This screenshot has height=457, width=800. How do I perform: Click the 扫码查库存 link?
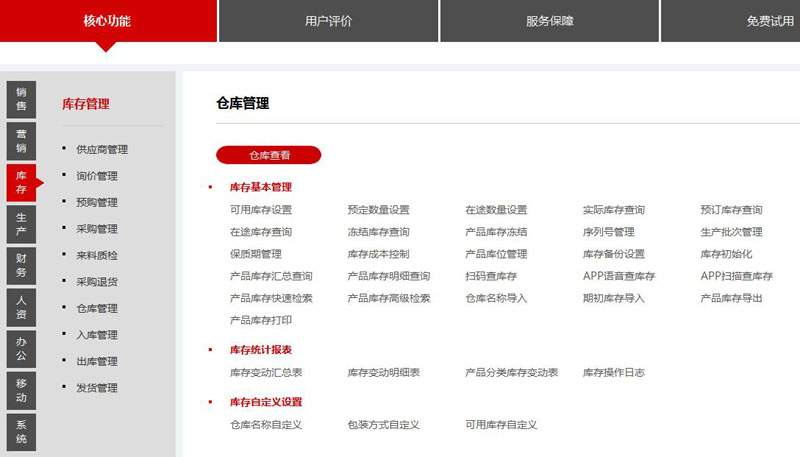click(490, 276)
